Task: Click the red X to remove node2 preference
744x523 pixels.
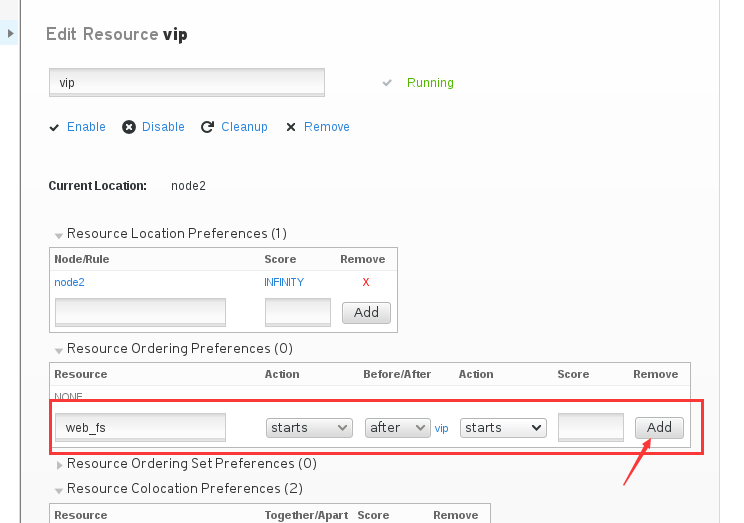Action: pos(366,282)
